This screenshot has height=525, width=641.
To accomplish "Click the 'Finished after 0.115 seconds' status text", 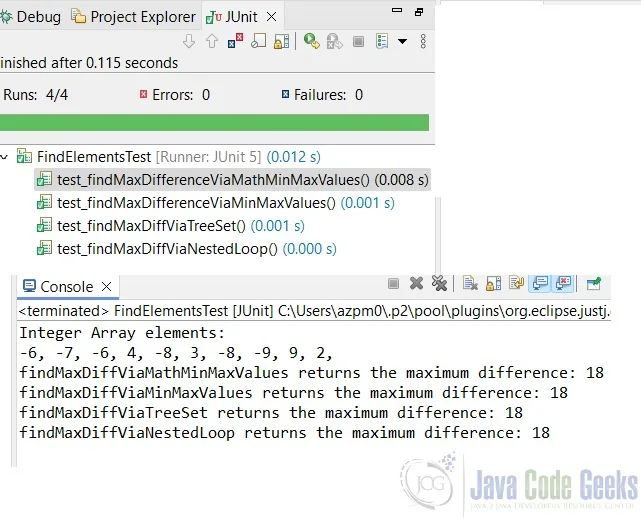I will [89, 63].
